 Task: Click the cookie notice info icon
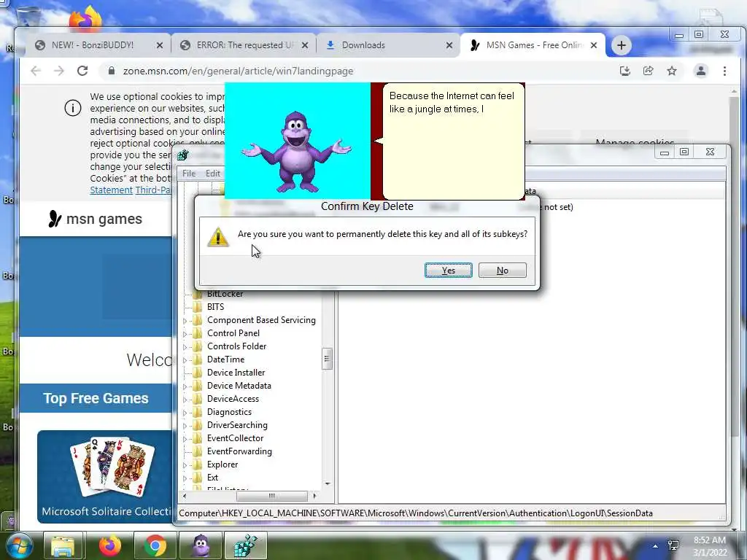[x=73, y=108]
